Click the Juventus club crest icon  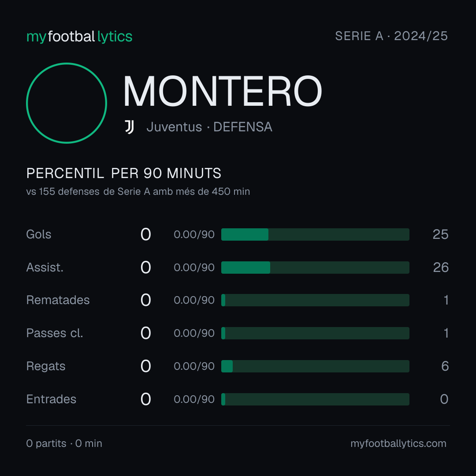click(x=129, y=127)
